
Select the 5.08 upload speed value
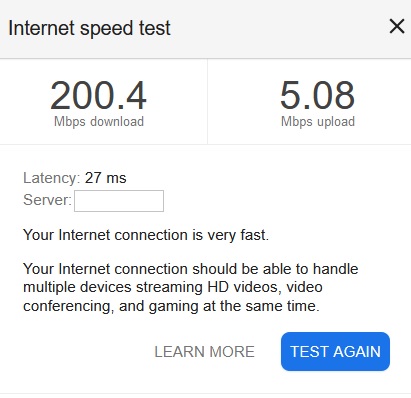click(x=317, y=96)
